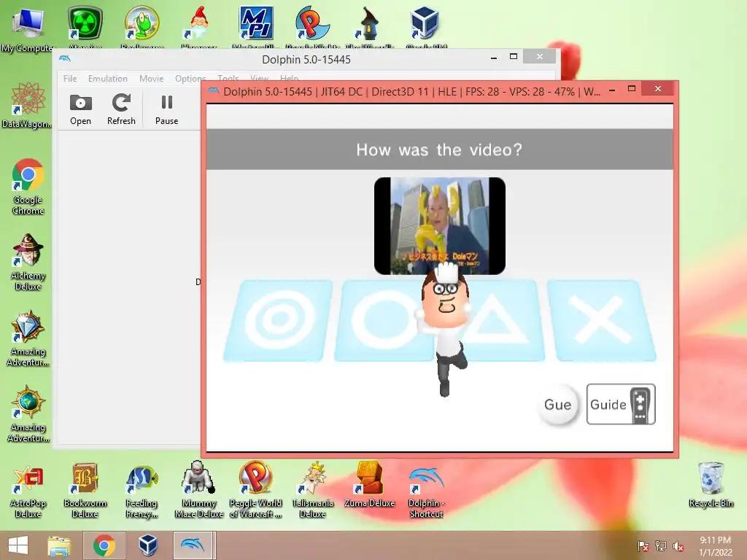Minimize the main Dolphin 5.0-15445 window
The width and height of the screenshot is (747, 560).
[x=494, y=58]
